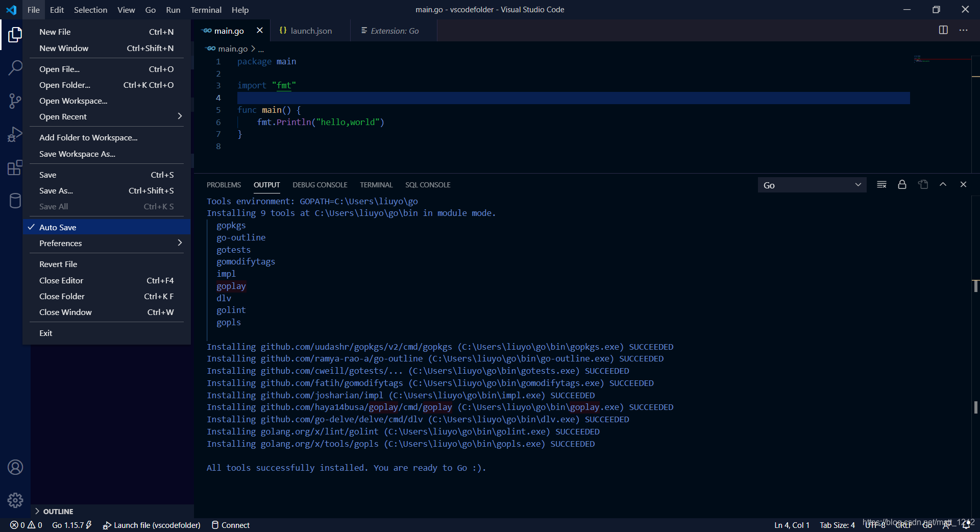Viewport: 980px width, 532px height.
Task: Open the Terminal menu
Action: [x=206, y=10]
